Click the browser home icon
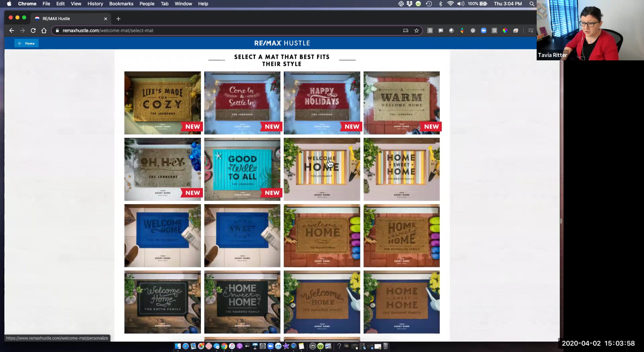 click(x=44, y=31)
